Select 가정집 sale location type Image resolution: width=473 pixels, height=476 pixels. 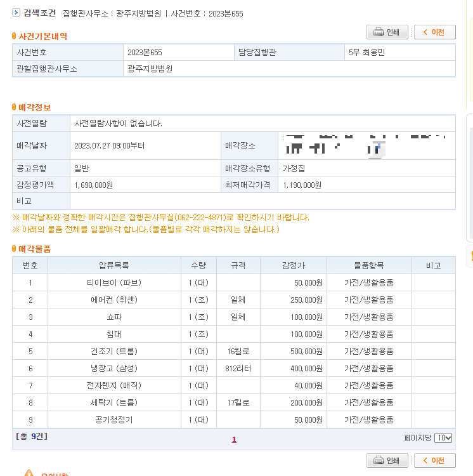coord(366,168)
